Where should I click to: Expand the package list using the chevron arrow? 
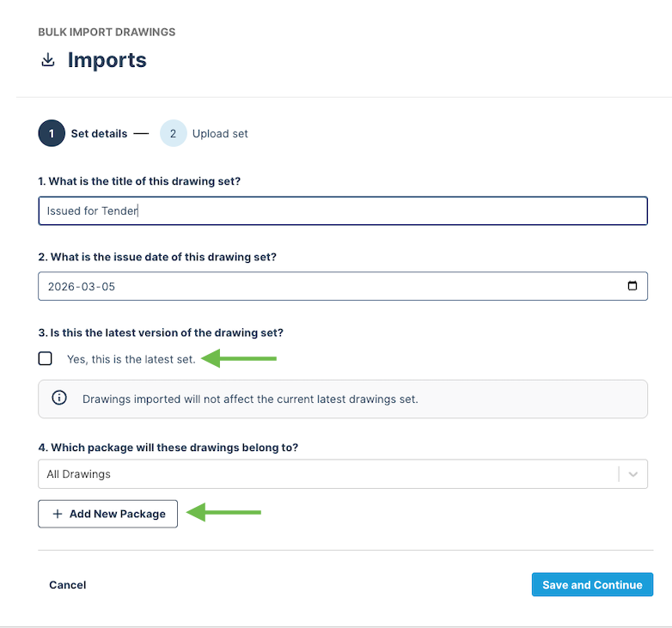click(x=633, y=474)
